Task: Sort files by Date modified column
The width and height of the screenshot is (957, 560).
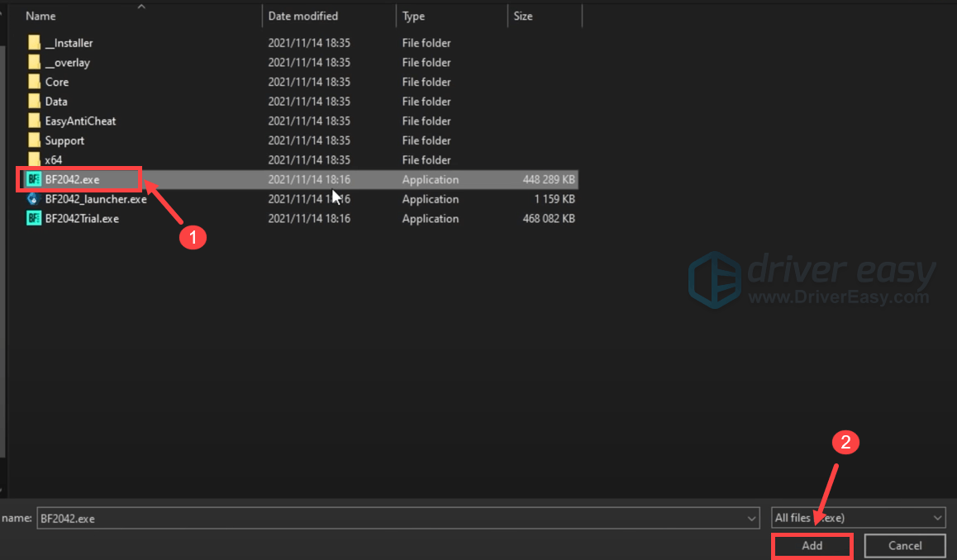Action: (x=302, y=16)
